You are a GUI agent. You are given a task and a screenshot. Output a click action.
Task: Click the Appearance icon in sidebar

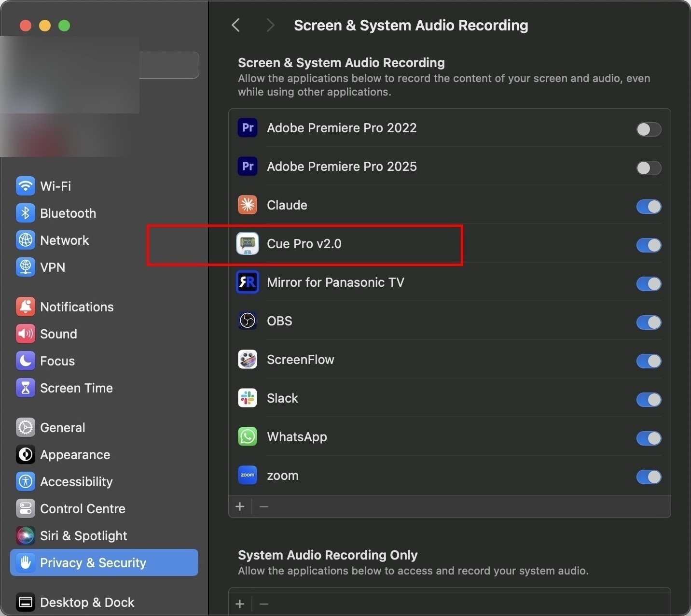click(x=25, y=454)
